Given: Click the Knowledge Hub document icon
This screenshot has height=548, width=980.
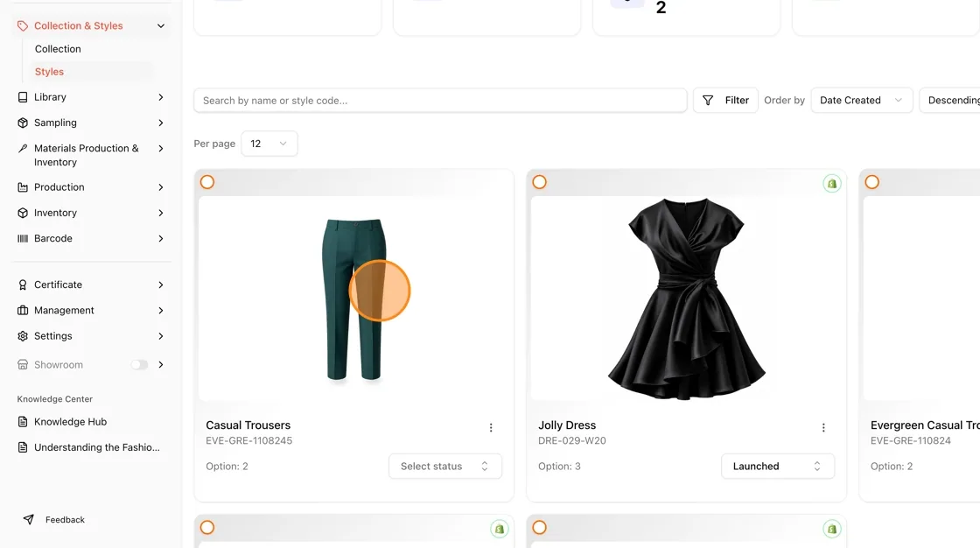Looking at the screenshot, I should (x=23, y=422).
